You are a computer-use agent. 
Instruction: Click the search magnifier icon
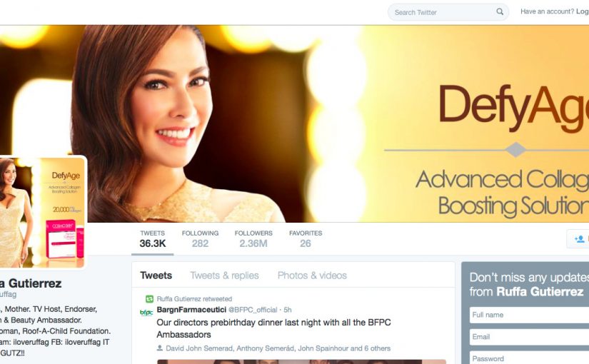pyautogui.click(x=500, y=11)
